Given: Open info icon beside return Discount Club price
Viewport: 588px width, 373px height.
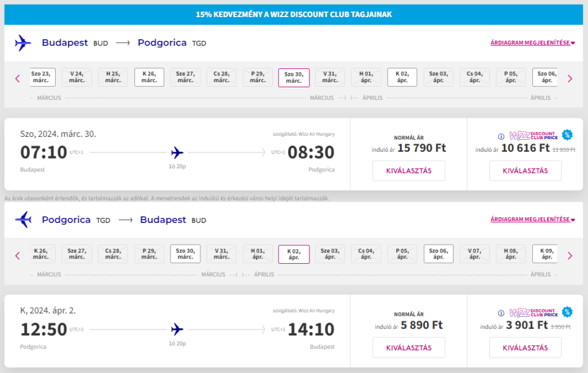Looking at the screenshot, I should click(501, 313).
